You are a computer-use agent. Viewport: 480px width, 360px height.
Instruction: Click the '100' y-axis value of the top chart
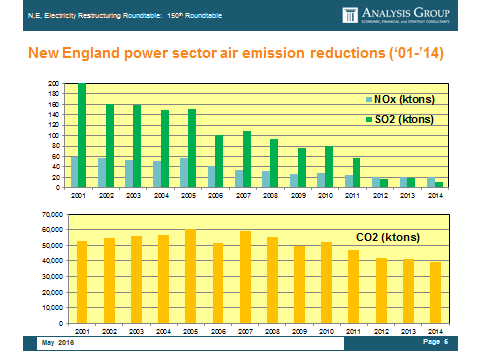tap(54, 136)
